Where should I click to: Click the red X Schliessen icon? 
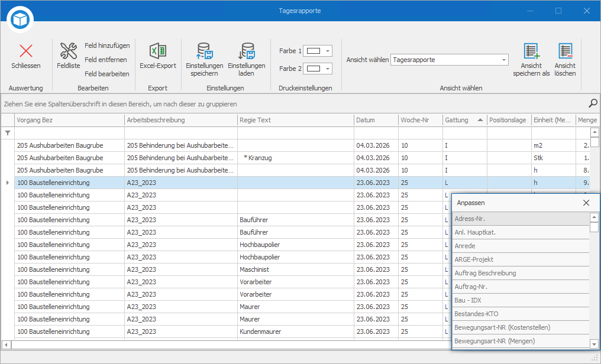pyautogui.click(x=26, y=51)
